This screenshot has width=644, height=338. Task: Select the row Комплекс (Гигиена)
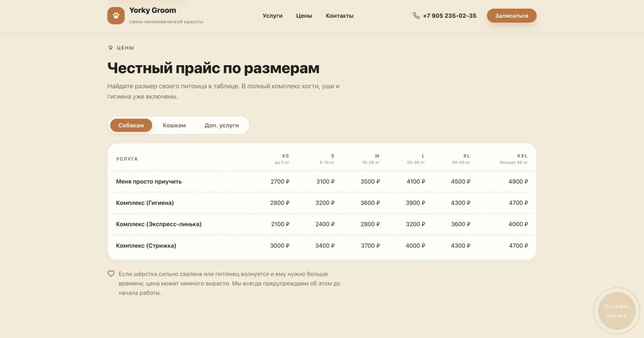point(322,203)
